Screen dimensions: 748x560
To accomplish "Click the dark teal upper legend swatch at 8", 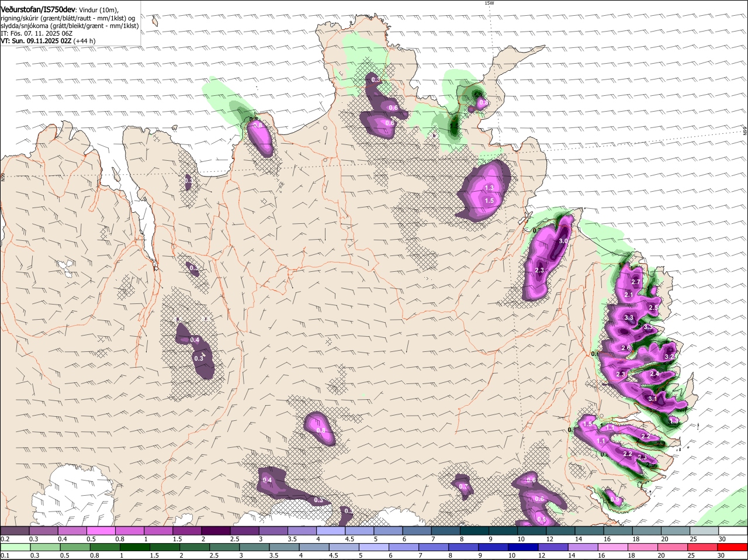I will [x=475, y=531].
